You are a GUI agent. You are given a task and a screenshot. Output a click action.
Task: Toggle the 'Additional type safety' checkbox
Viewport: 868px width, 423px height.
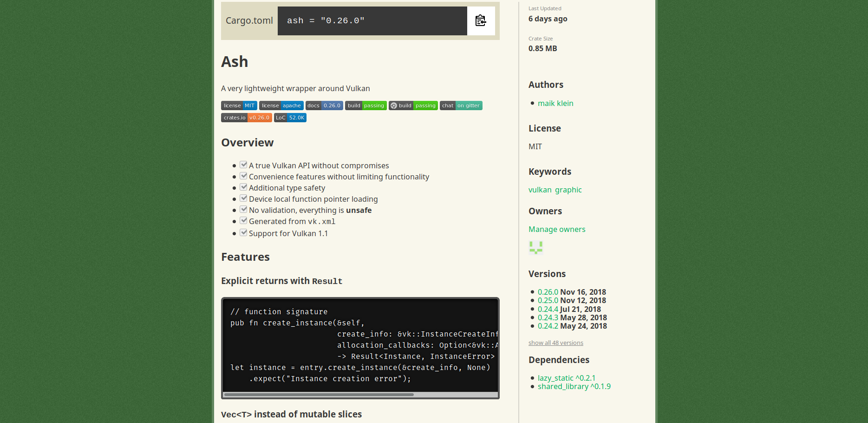coord(243,187)
